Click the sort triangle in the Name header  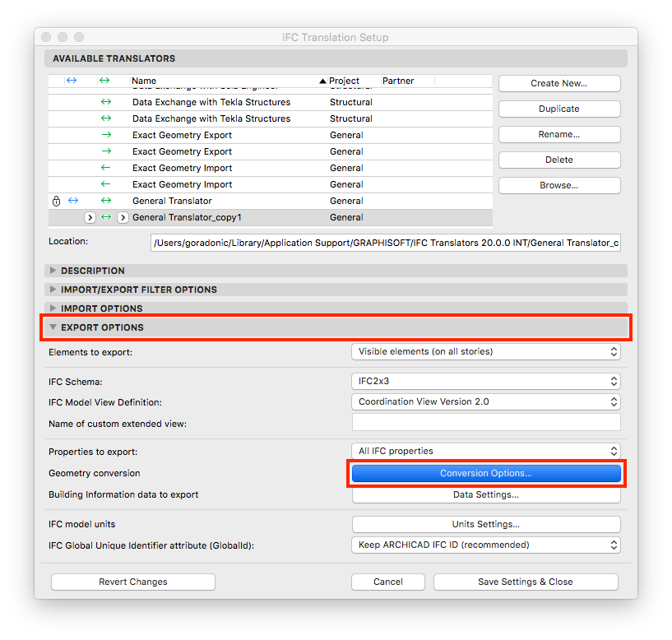pos(322,81)
